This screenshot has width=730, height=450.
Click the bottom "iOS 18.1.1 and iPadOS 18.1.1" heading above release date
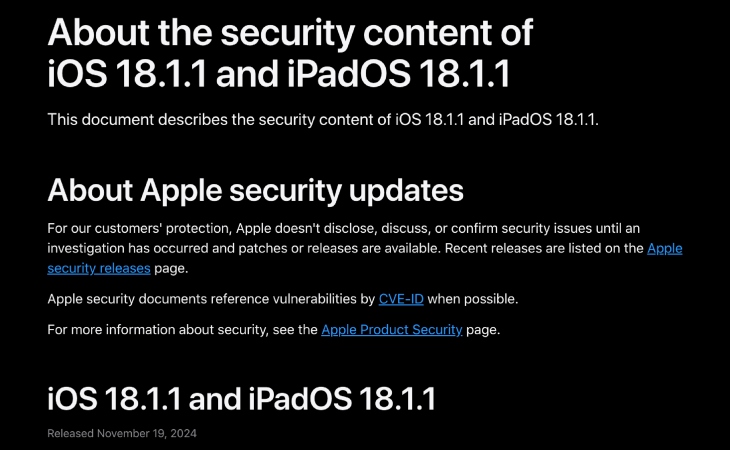click(x=241, y=399)
